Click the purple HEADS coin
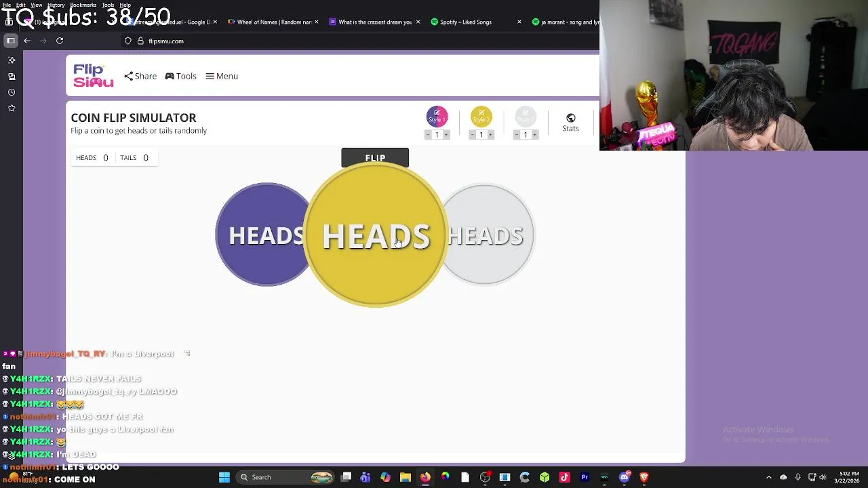This screenshot has height=488, width=868. (x=261, y=235)
